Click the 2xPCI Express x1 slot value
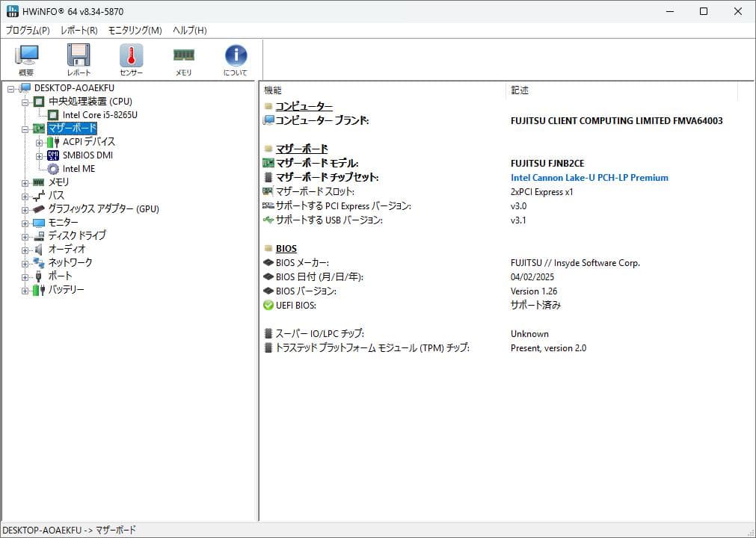 (542, 192)
